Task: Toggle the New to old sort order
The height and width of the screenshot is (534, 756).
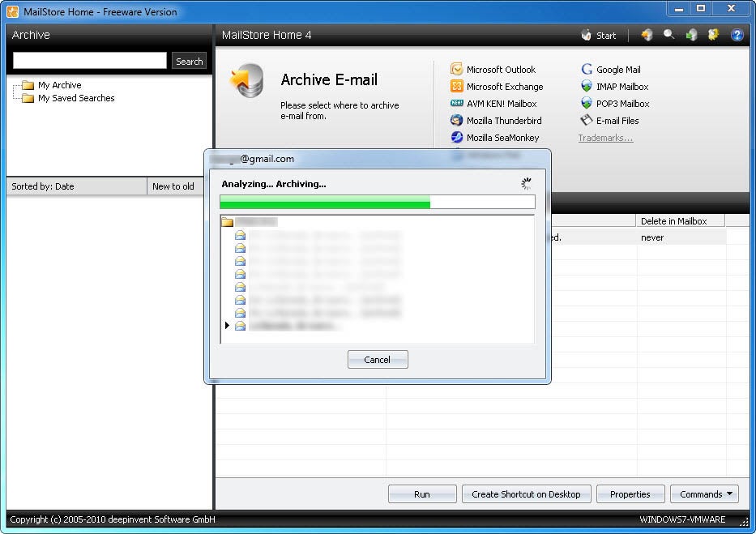Action: pyautogui.click(x=174, y=186)
